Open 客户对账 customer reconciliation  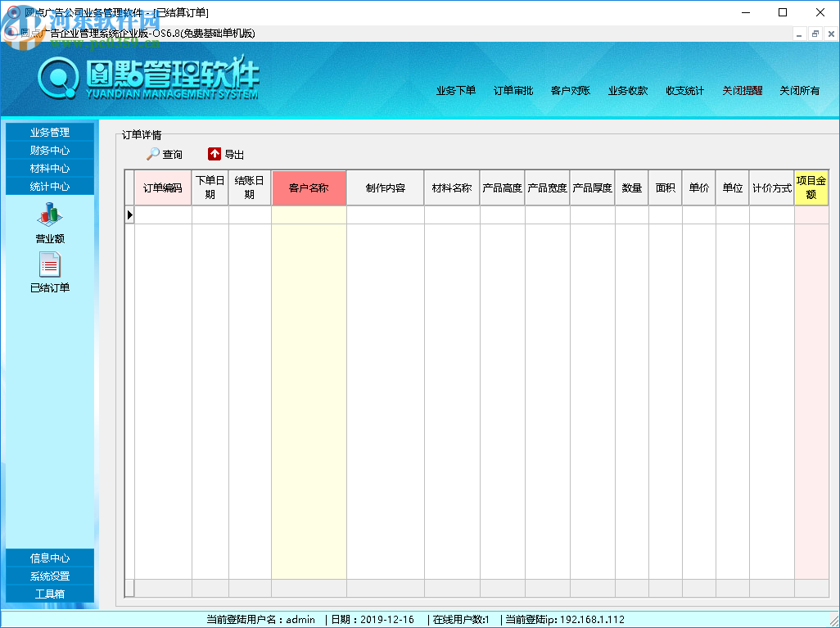click(x=571, y=91)
